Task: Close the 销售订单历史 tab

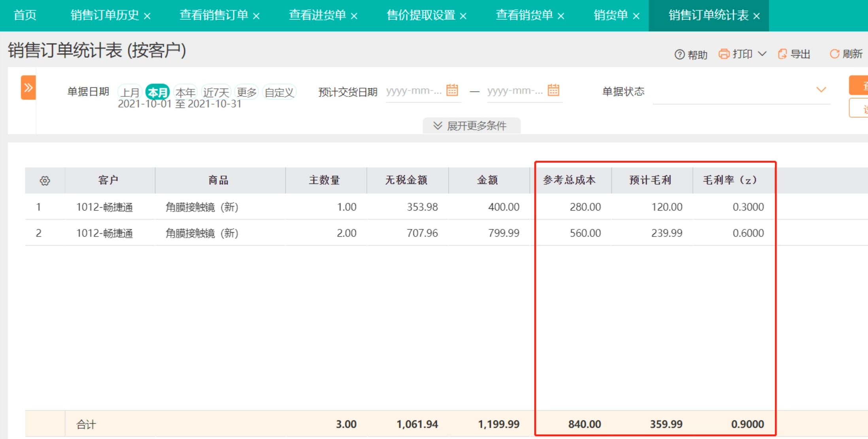Action: click(147, 16)
